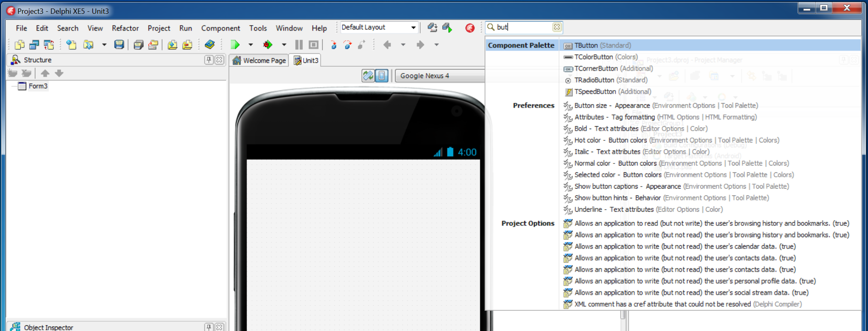Open the Project menu
Viewport: 868px width, 331px height.
159,28
